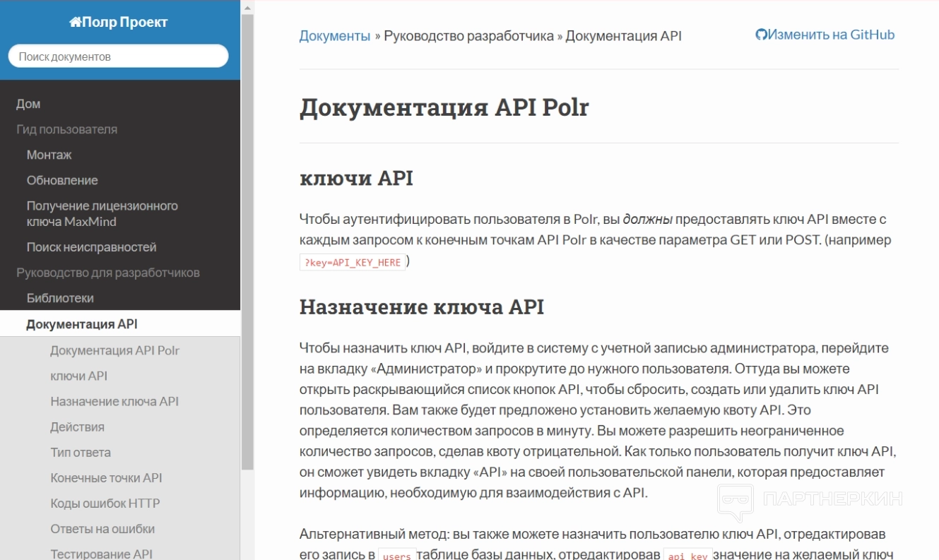Screen dimensions: 939x560
Task: Focus the Поиск документов search field
Action: (x=118, y=56)
